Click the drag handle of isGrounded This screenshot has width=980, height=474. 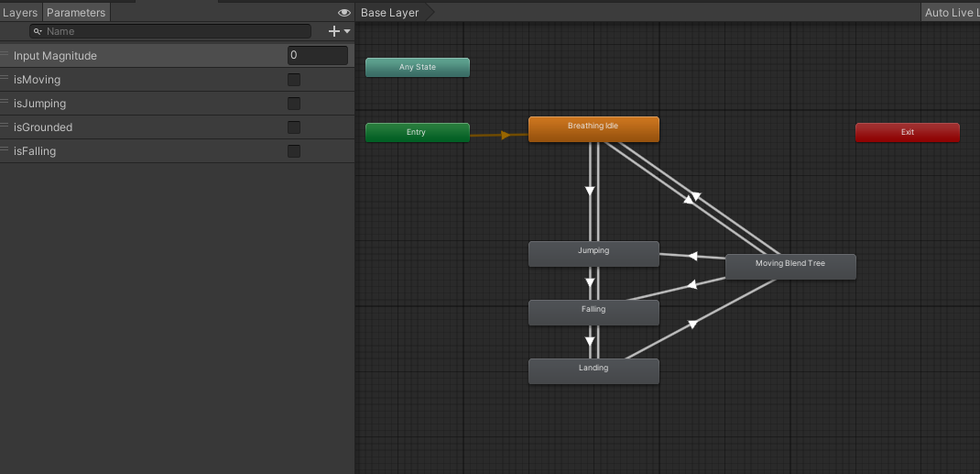point(5,125)
